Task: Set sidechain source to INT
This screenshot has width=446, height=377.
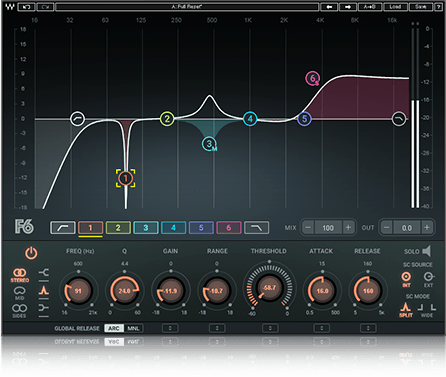Action: pyautogui.click(x=406, y=279)
